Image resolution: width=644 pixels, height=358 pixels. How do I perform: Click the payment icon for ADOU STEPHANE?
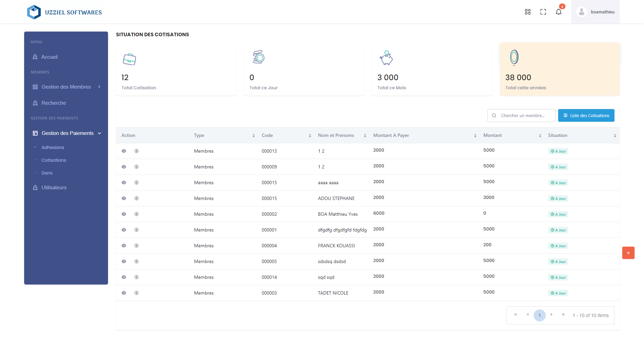pos(137,198)
